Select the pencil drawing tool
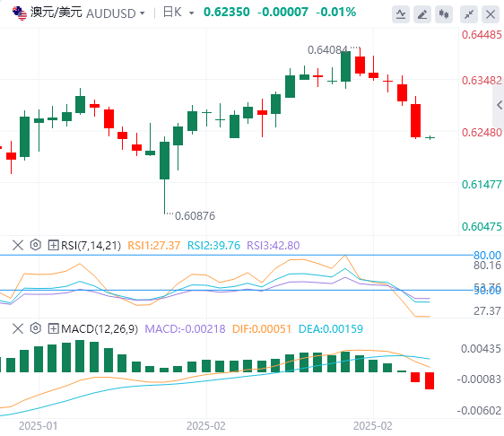 click(422, 14)
